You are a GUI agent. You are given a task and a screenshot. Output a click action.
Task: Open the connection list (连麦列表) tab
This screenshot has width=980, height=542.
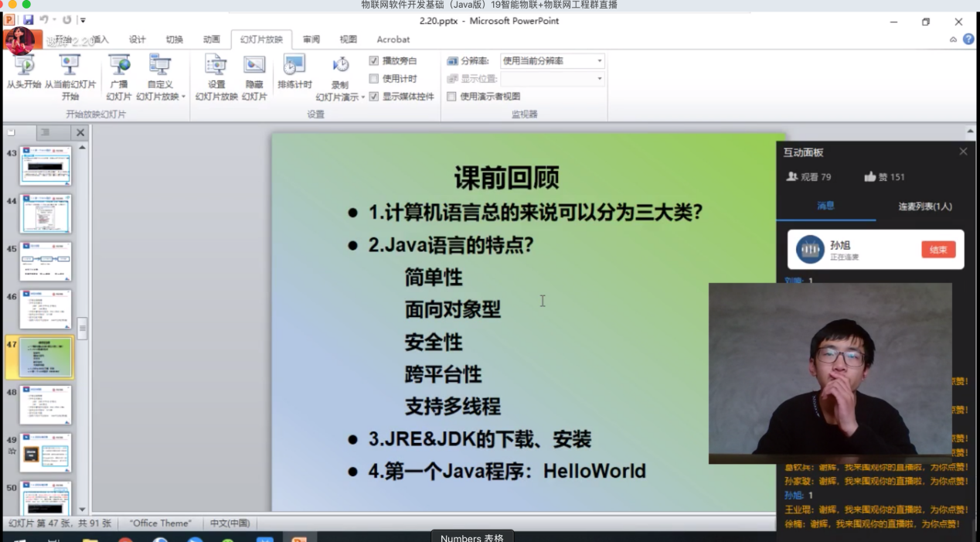point(924,206)
